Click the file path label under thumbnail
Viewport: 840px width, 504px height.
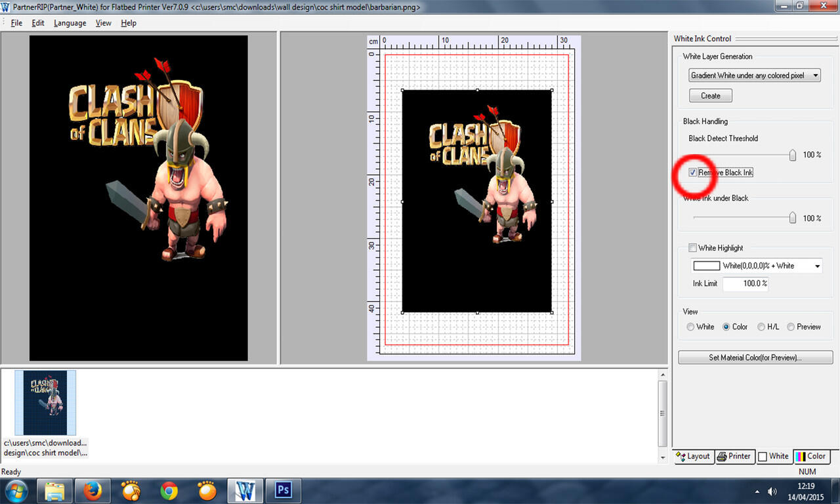click(45, 448)
